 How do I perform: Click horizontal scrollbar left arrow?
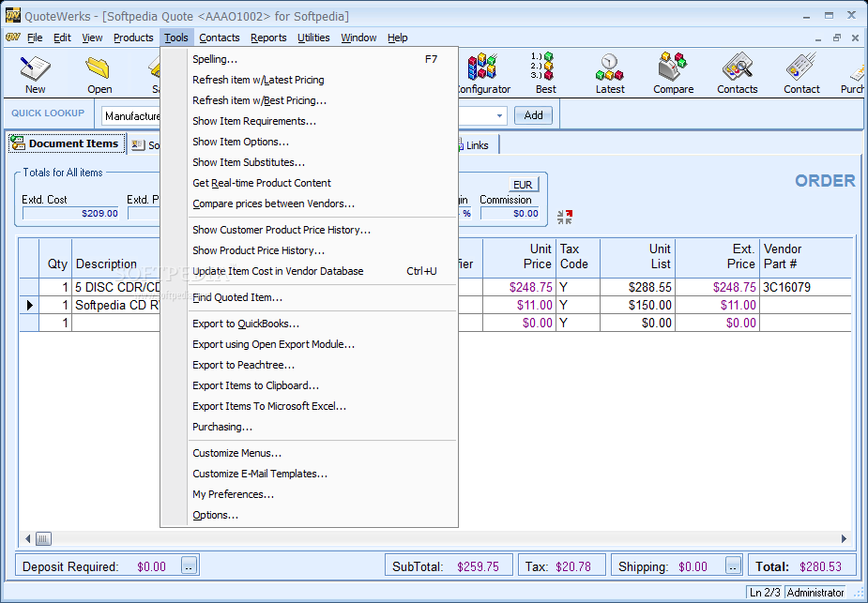tap(27, 538)
